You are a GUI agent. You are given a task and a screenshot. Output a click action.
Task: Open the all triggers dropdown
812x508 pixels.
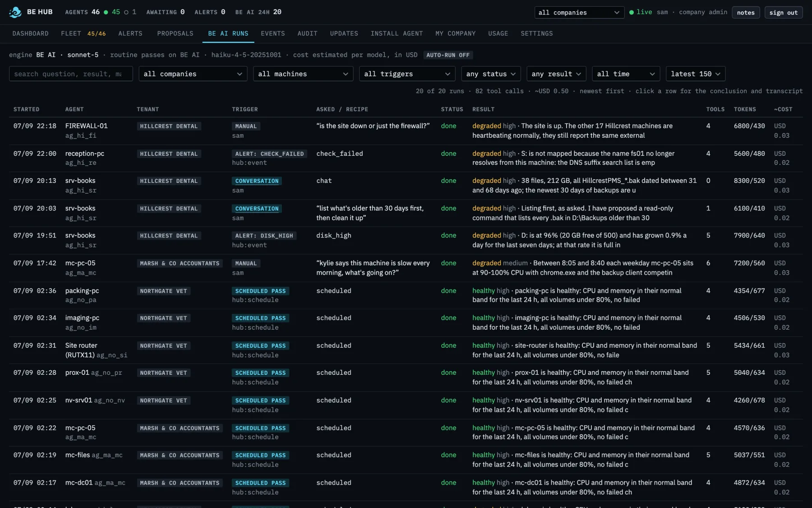click(407, 74)
